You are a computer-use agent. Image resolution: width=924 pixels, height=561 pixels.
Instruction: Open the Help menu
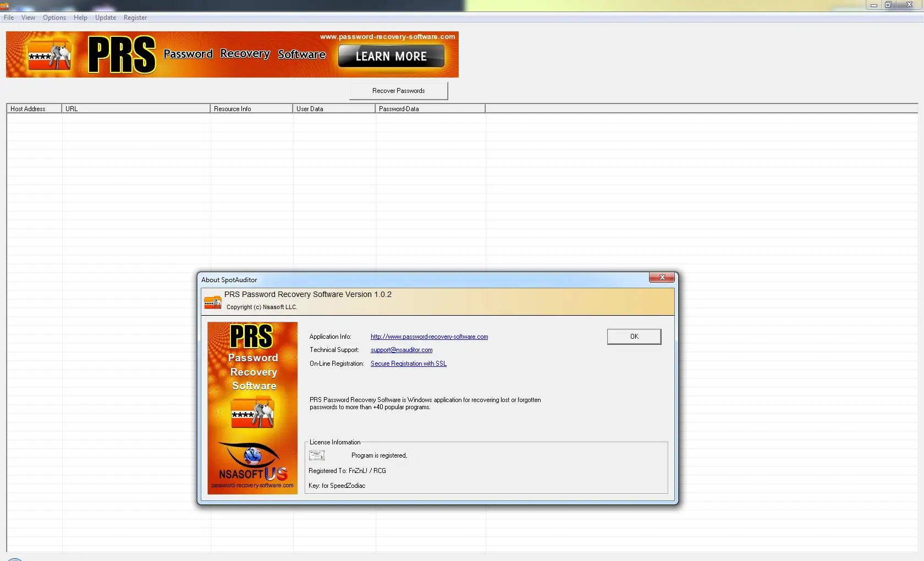pyautogui.click(x=80, y=18)
